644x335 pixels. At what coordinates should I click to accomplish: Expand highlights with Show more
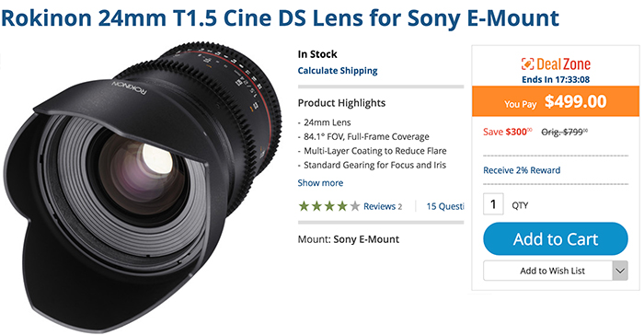pos(320,183)
